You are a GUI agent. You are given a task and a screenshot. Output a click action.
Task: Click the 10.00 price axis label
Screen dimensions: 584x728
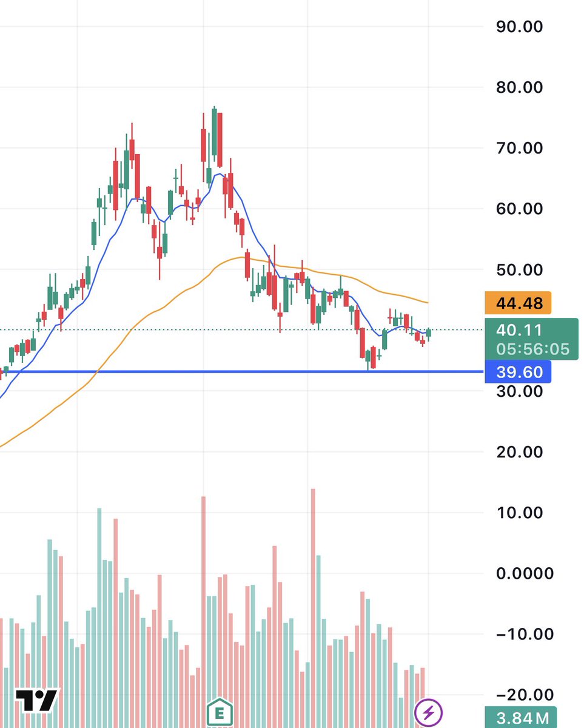click(519, 512)
